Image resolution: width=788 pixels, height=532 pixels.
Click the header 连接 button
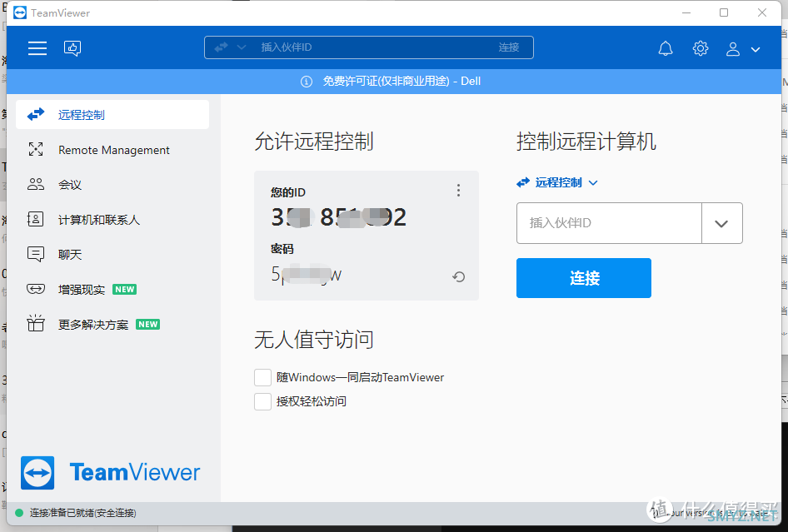(509, 47)
